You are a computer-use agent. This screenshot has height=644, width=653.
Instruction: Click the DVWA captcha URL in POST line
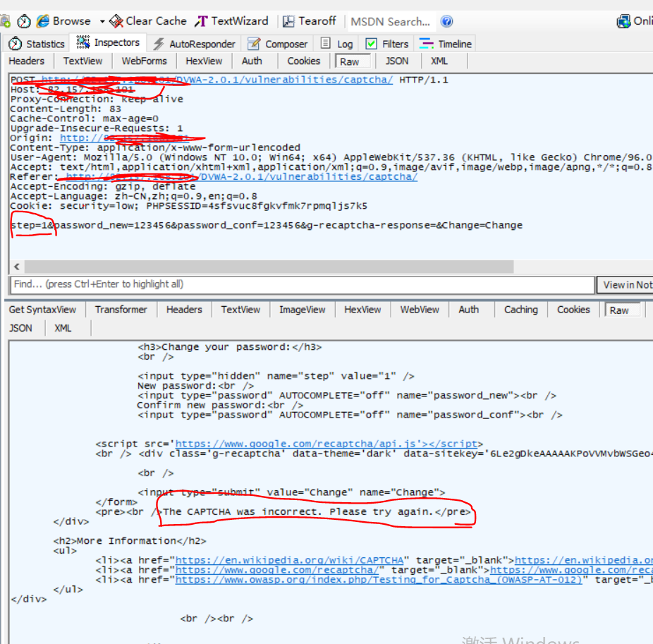[x=216, y=80]
